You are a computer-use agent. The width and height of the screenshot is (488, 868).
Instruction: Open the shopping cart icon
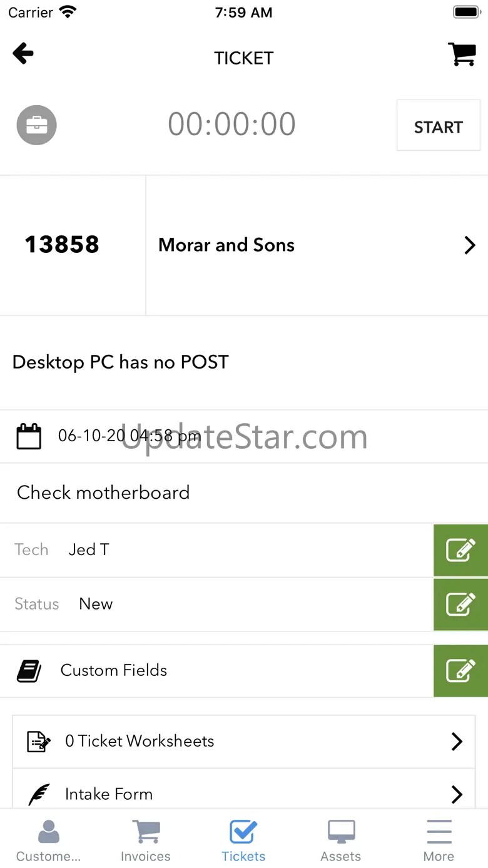462,54
